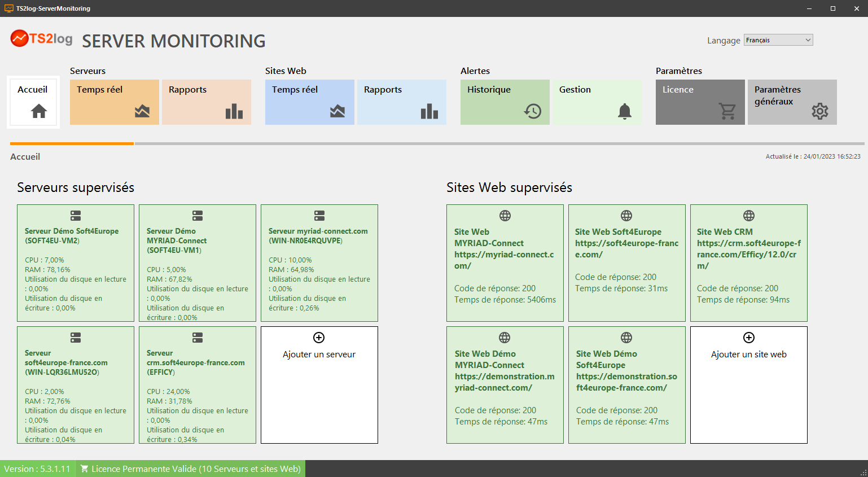Image resolution: width=868 pixels, height=477 pixels.
Task: Click Serveur Démo Soft4Europe (SOFT4EU-VM2) title
Action: (72, 236)
